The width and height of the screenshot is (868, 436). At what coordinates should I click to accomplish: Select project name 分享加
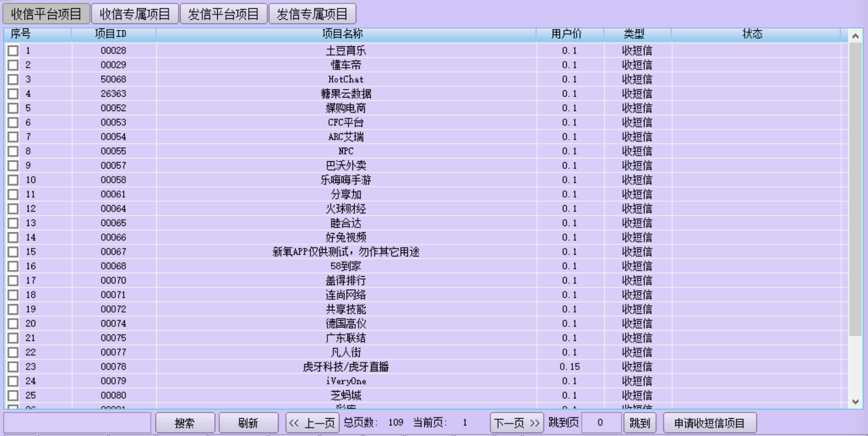(x=346, y=195)
